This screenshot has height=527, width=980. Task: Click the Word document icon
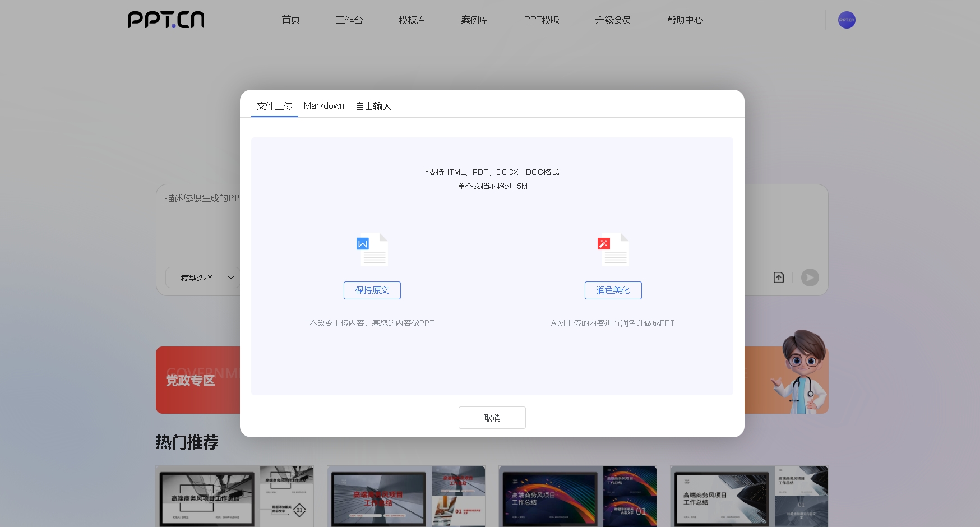coord(372,249)
